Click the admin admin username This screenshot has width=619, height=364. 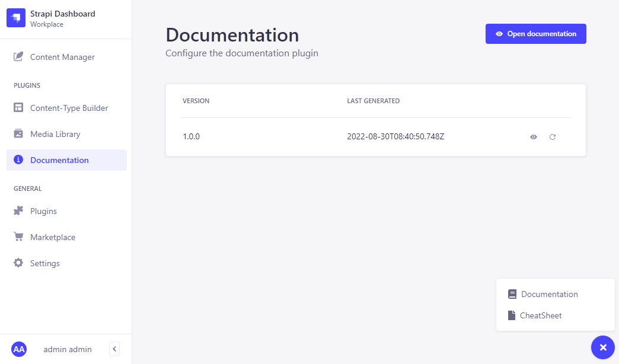[68, 349]
